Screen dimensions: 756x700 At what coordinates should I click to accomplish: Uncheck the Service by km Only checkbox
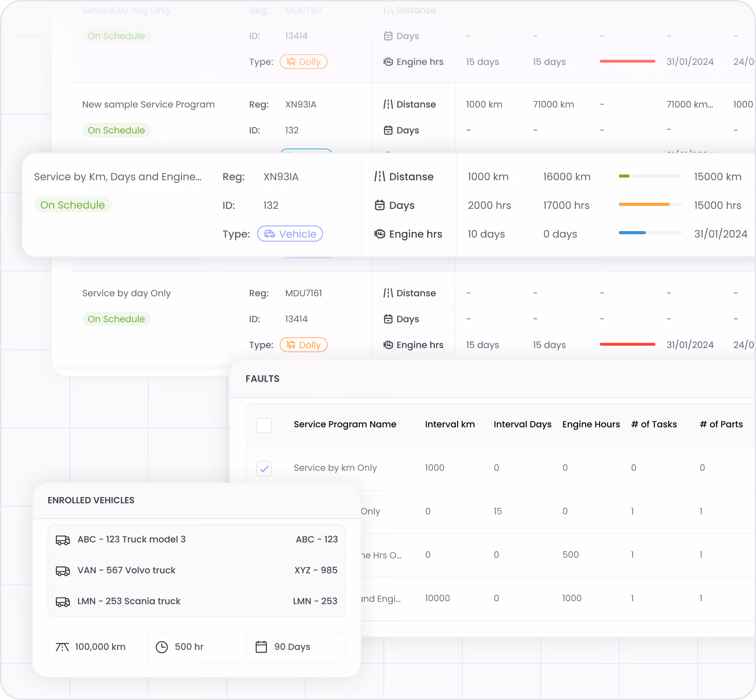click(264, 468)
